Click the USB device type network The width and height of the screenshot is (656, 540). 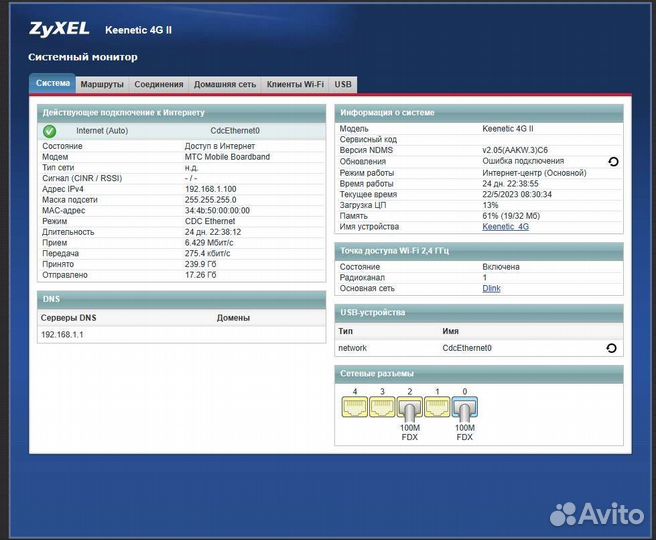(x=352, y=348)
